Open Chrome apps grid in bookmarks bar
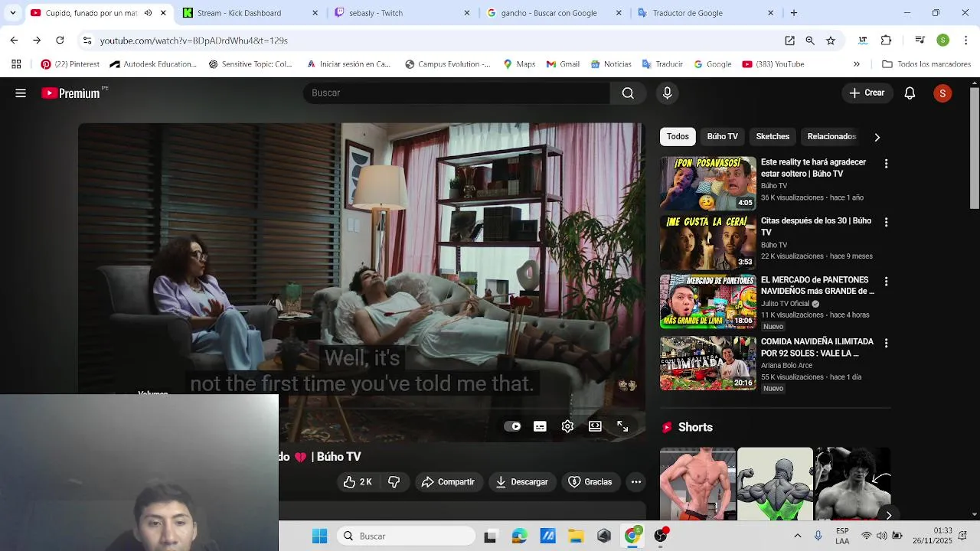 pos(16,64)
